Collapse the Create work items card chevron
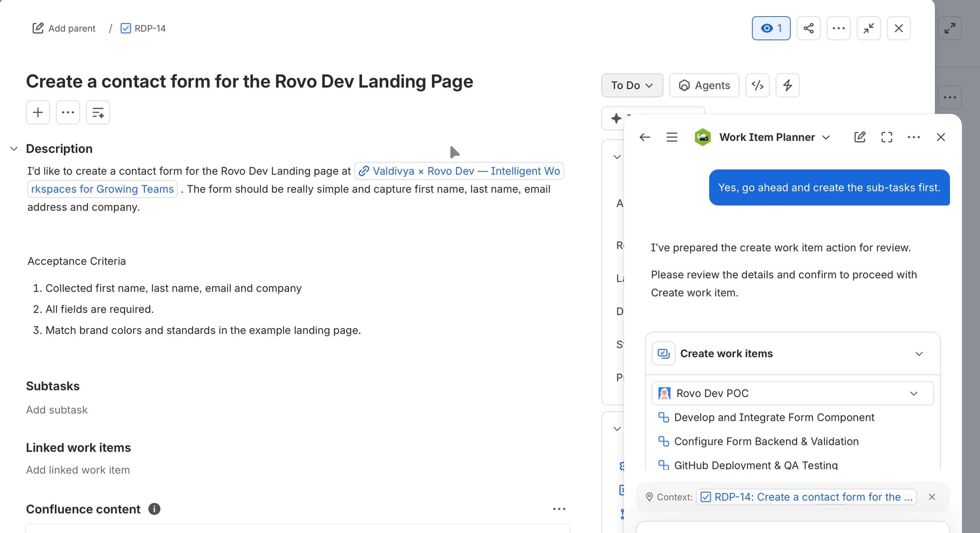The width and height of the screenshot is (980, 533). point(919,354)
